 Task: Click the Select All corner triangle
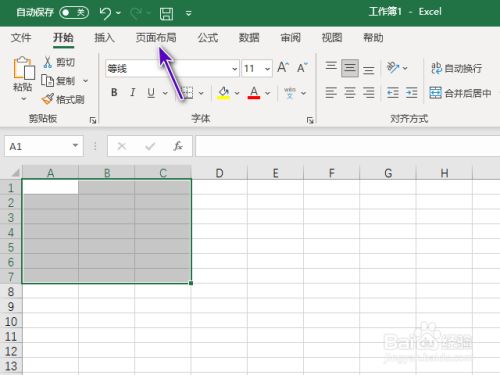15,173
